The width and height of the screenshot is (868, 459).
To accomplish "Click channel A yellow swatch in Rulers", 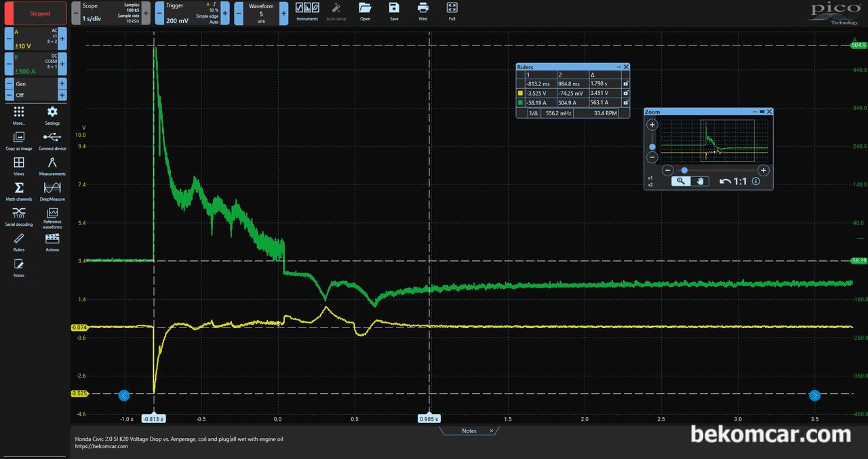I will pos(520,94).
